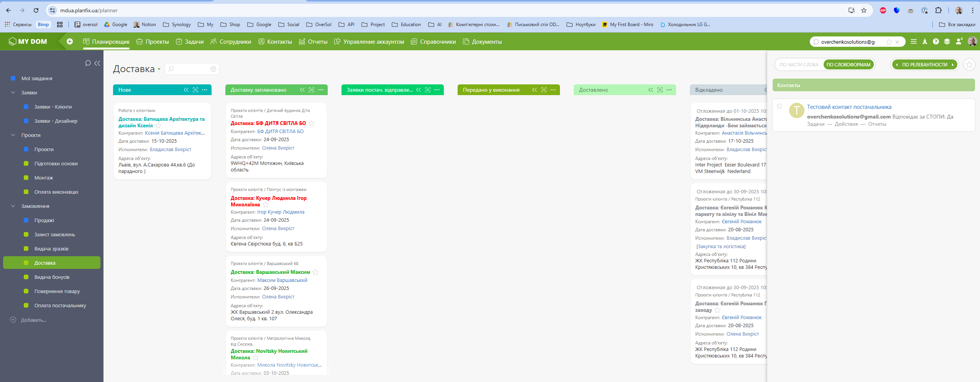Screen dimensions: 980x382
Task: Open more options for 'Заявки постач.' column
Action: pos(437,90)
